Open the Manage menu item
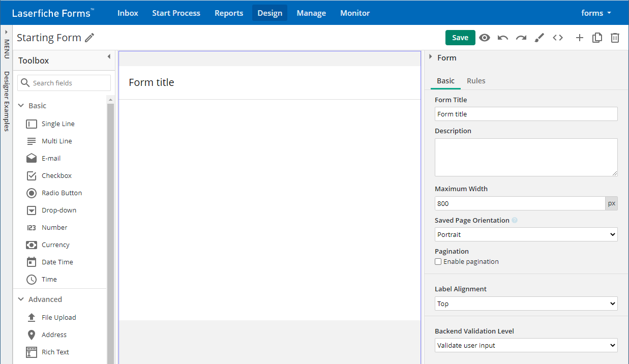The width and height of the screenshot is (629, 364). pyautogui.click(x=311, y=13)
